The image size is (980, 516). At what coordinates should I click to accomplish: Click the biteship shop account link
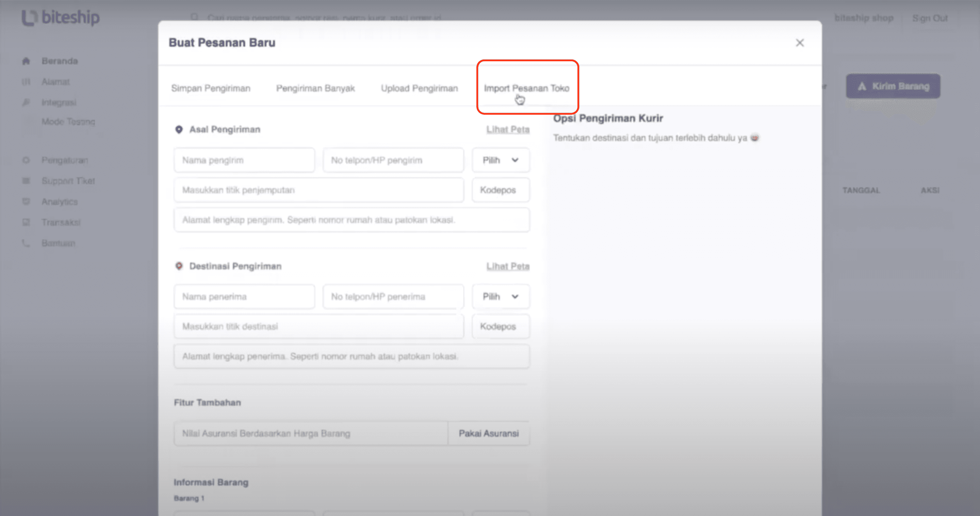pyautogui.click(x=864, y=18)
